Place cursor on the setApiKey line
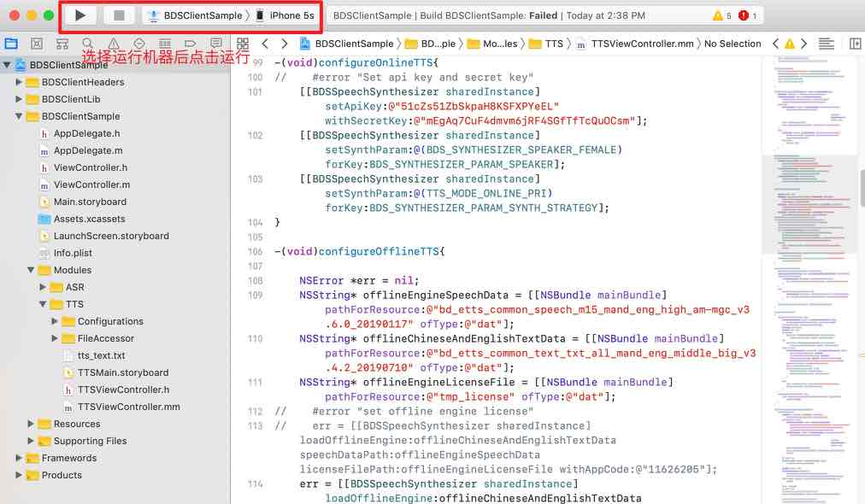This screenshot has width=865, height=504. pos(442,107)
